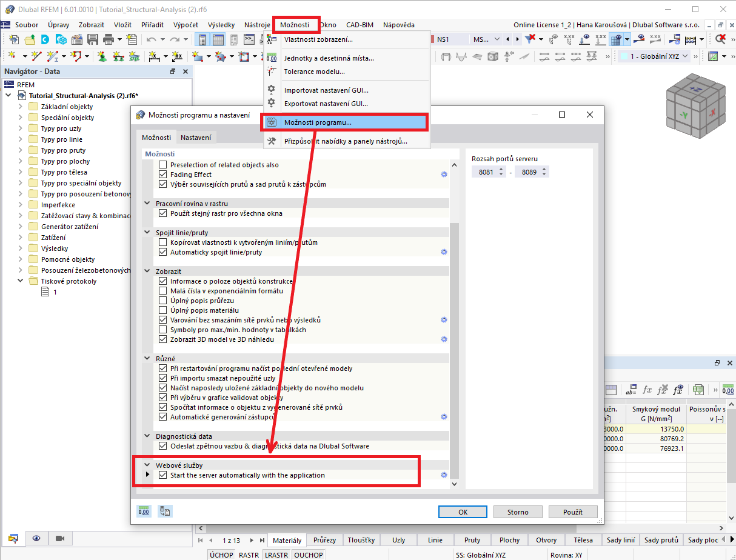Viewport: 736px width, 560px height.
Task: Switch to the Nastavení tab in the dialog
Action: pos(195,136)
